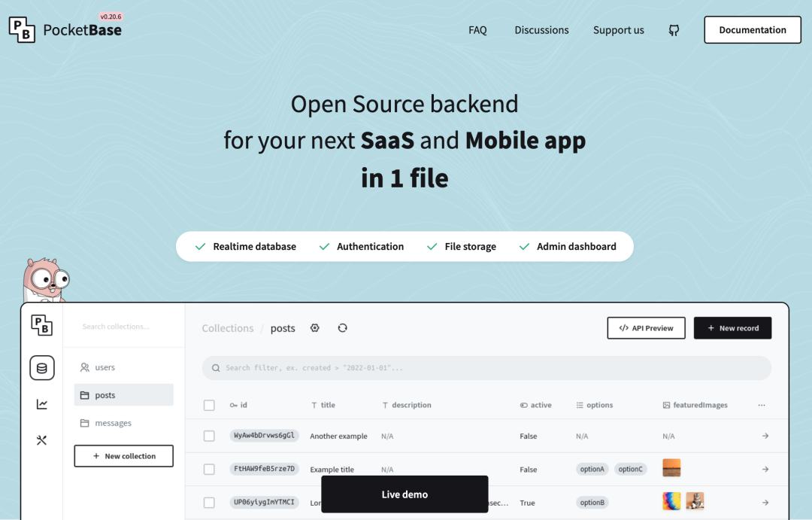Check the FtHAW9feB5rze7D record checkbox
The width and height of the screenshot is (812, 520).
click(209, 469)
